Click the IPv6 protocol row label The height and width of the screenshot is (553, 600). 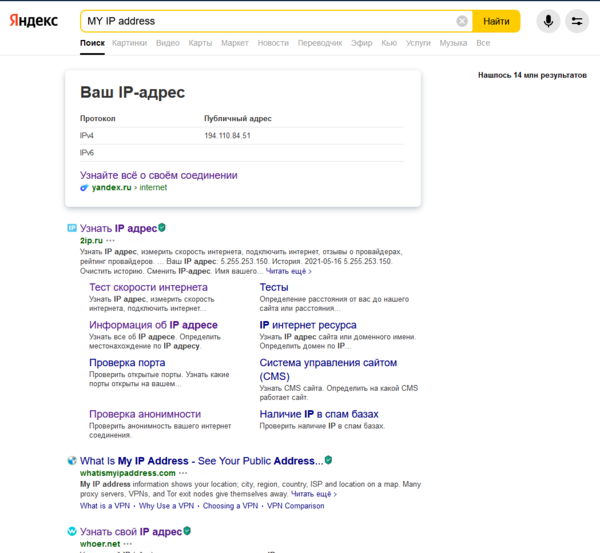(x=86, y=153)
